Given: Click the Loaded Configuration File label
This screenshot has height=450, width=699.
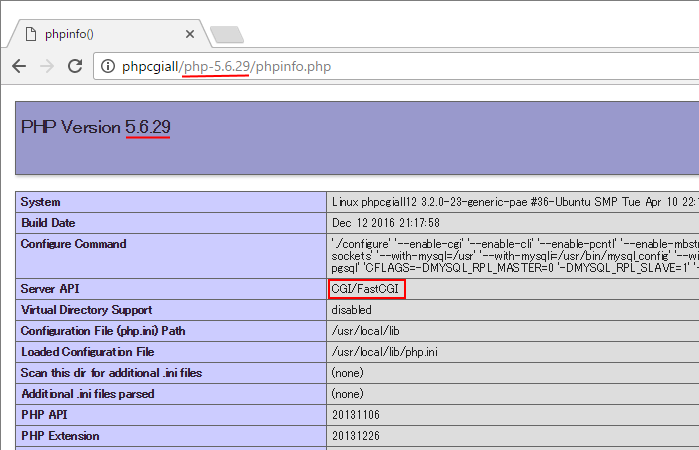Looking at the screenshot, I should pos(87,352).
